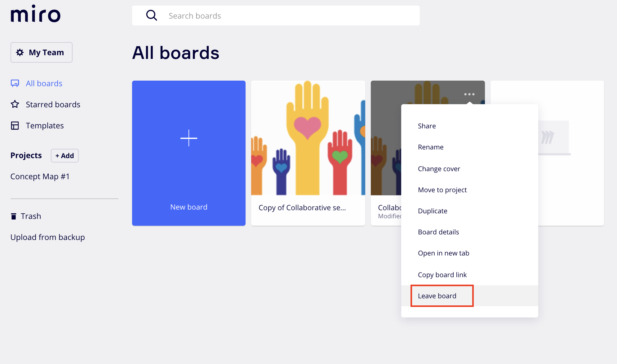
Task: Select Share in the board menu
Action: (x=427, y=126)
